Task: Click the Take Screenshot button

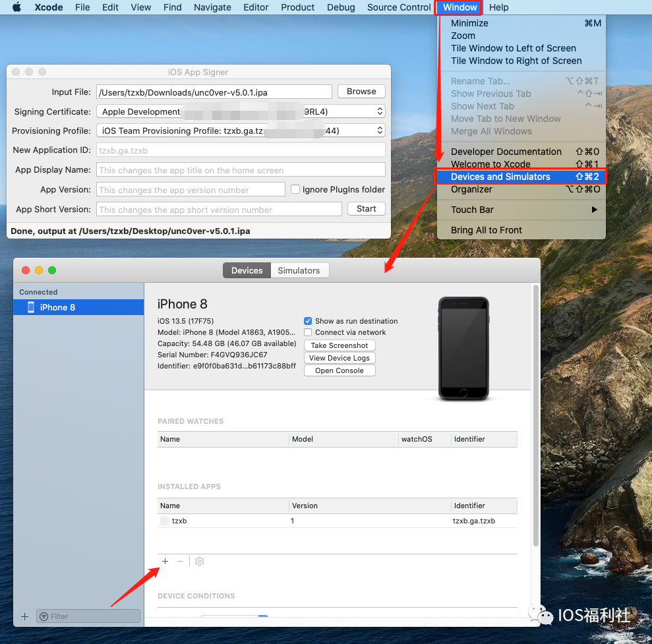Action: (x=340, y=345)
